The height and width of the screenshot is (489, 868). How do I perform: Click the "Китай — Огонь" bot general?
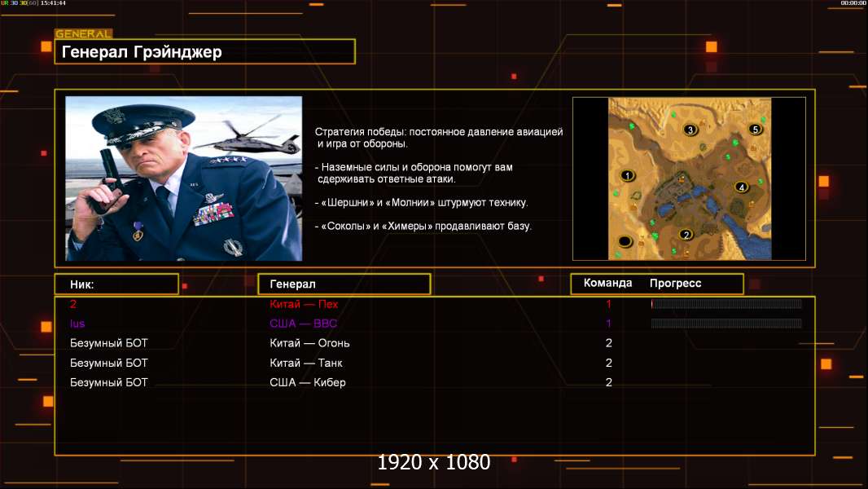(309, 343)
